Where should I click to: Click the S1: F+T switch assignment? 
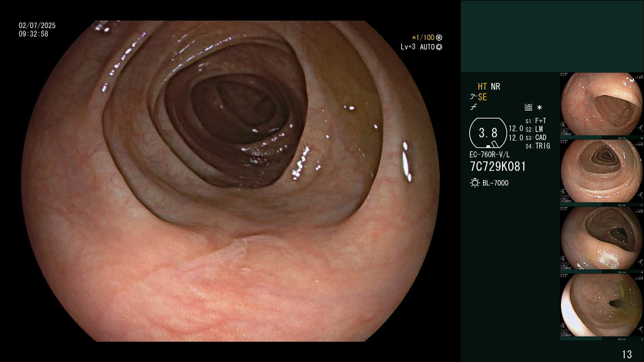(536, 121)
